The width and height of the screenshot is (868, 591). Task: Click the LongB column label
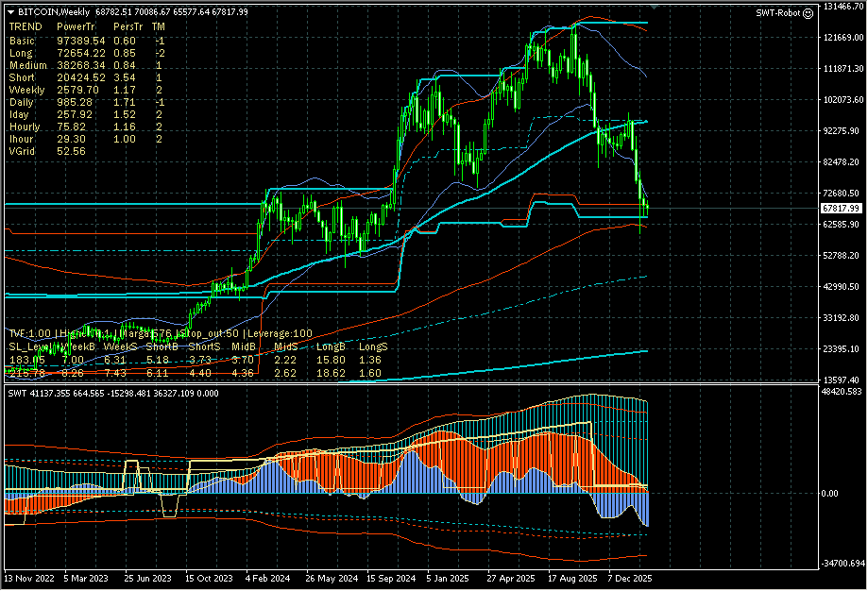click(x=331, y=347)
